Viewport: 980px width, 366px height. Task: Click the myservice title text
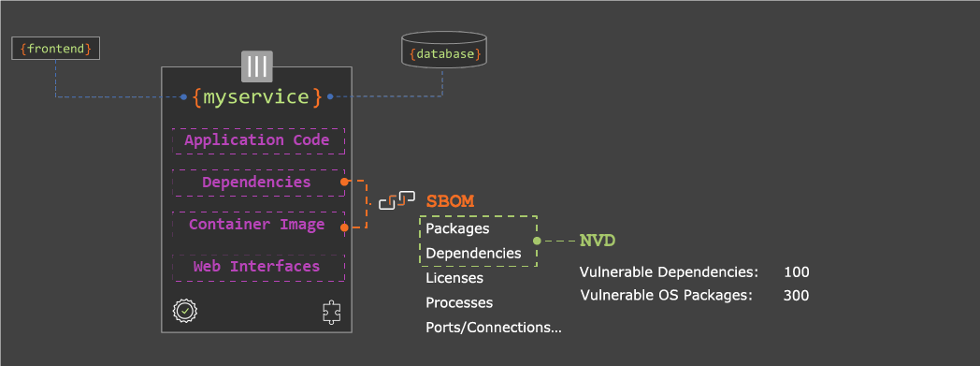click(x=257, y=97)
